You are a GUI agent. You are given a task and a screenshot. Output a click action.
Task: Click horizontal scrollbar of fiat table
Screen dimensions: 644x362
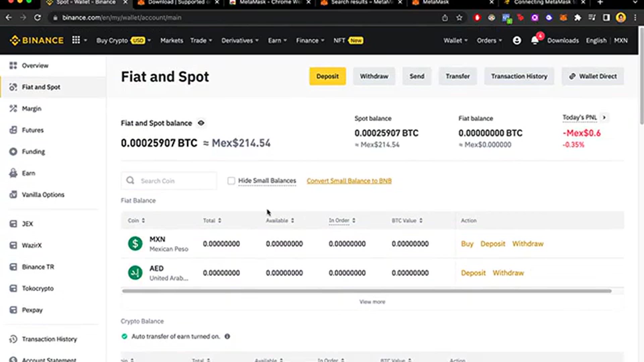[x=367, y=291]
